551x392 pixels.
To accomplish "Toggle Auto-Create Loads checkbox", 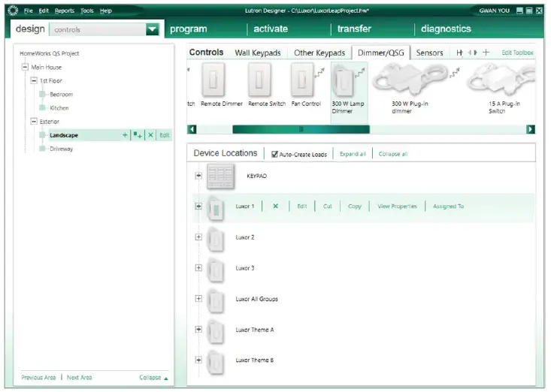I will [x=274, y=154].
